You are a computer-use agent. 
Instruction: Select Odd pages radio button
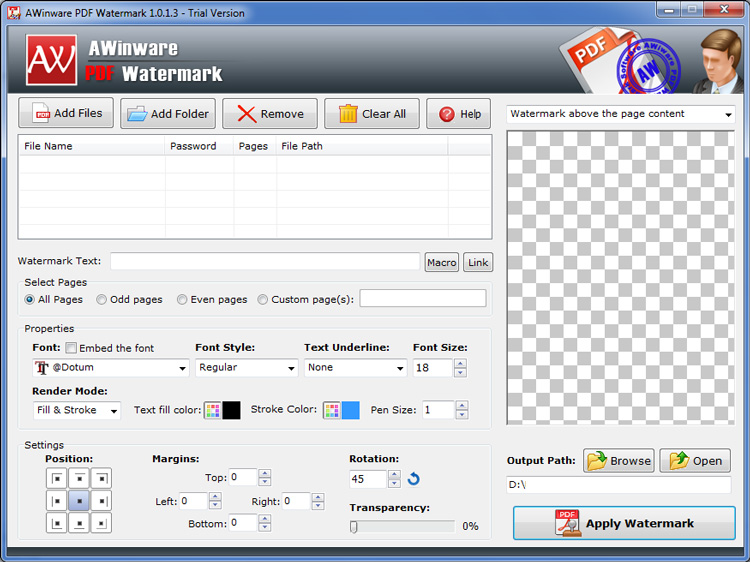pos(101,299)
